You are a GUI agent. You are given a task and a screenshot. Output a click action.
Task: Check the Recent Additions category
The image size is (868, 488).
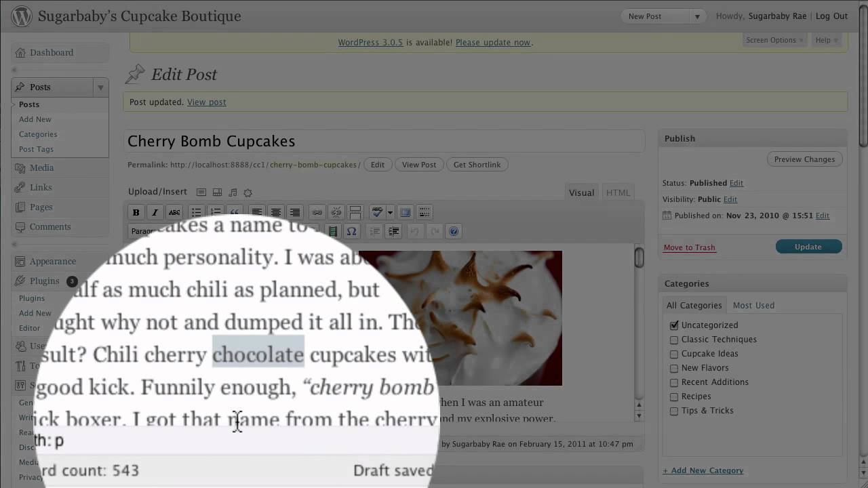674,382
